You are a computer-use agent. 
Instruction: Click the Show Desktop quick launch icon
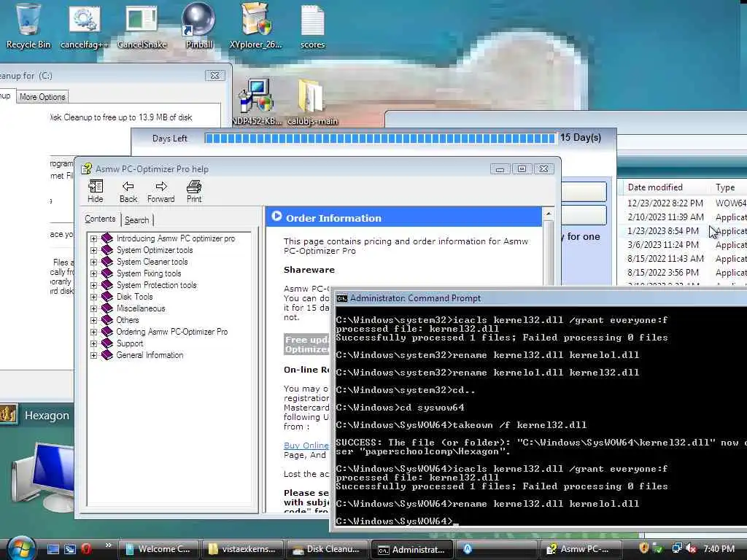53,549
